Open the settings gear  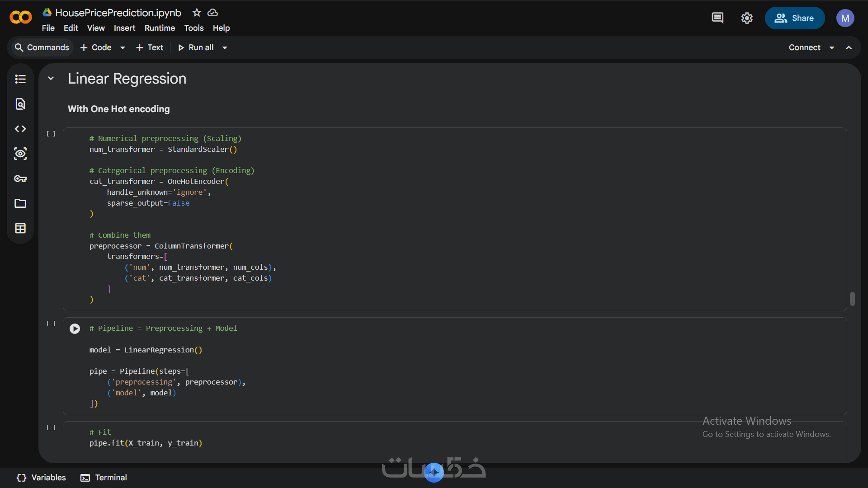coord(747,18)
